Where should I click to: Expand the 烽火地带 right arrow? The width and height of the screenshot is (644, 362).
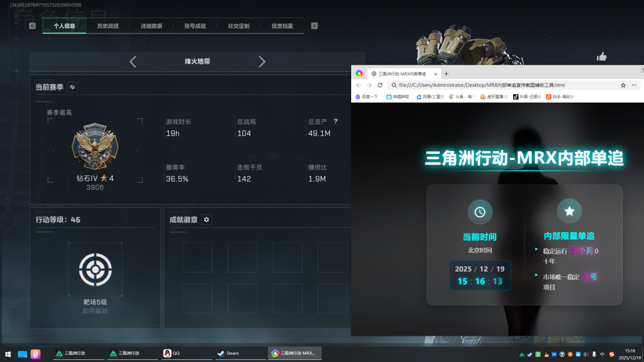262,61
